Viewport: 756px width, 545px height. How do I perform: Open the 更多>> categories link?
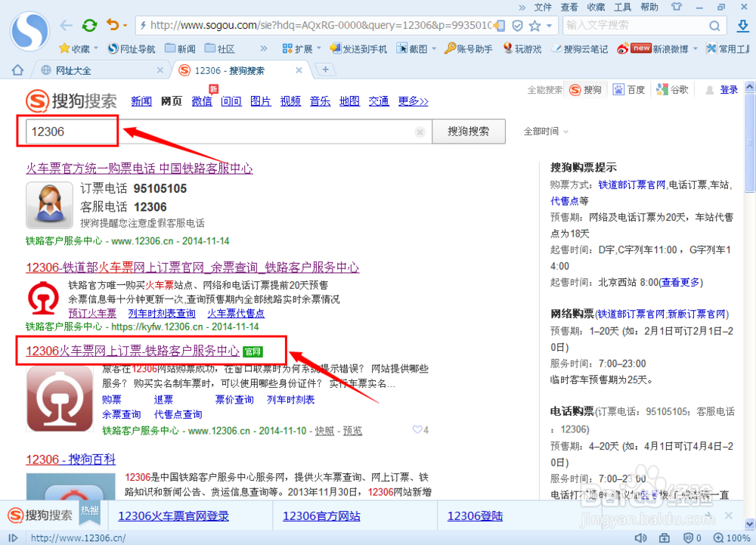pos(414,101)
